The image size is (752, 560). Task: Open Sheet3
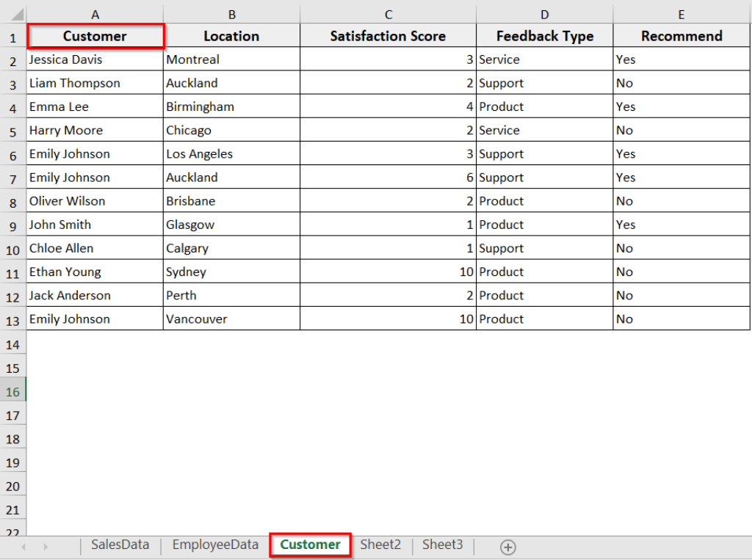tap(442, 545)
